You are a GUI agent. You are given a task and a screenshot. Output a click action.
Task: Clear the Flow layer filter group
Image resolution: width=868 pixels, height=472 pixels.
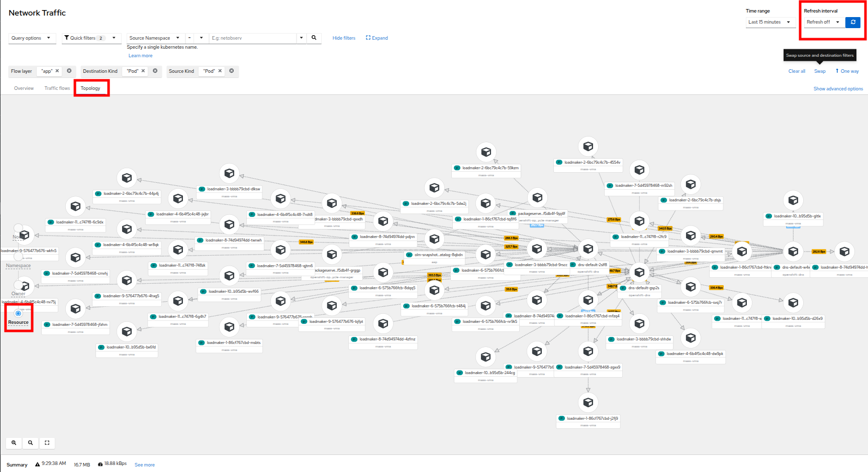(69, 71)
